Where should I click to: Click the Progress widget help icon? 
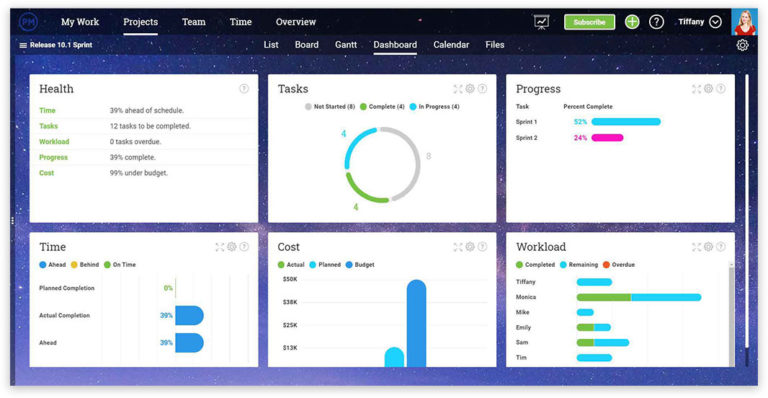(720, 89)
